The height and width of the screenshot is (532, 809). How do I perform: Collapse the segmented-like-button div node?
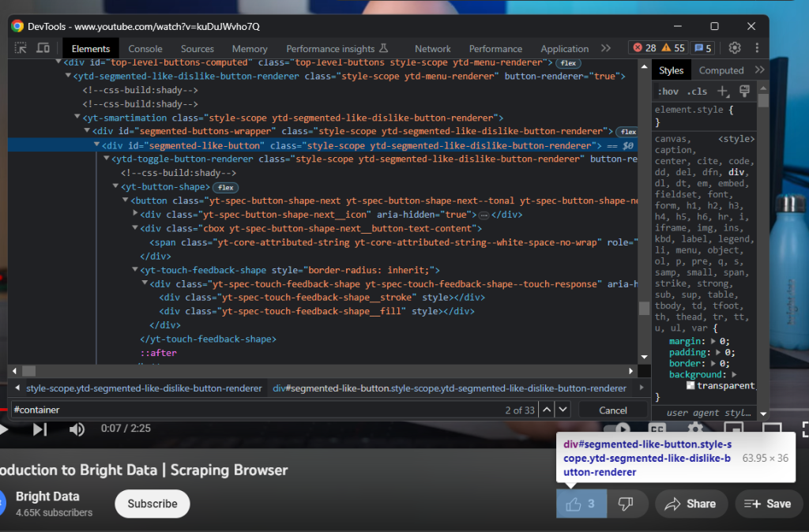[x=96, y=145]
